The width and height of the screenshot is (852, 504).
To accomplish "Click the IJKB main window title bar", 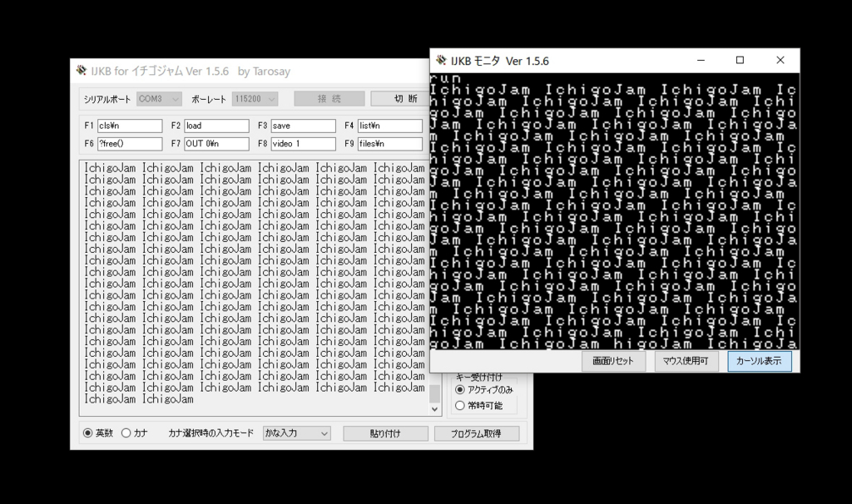I will (x=250, y=71).
